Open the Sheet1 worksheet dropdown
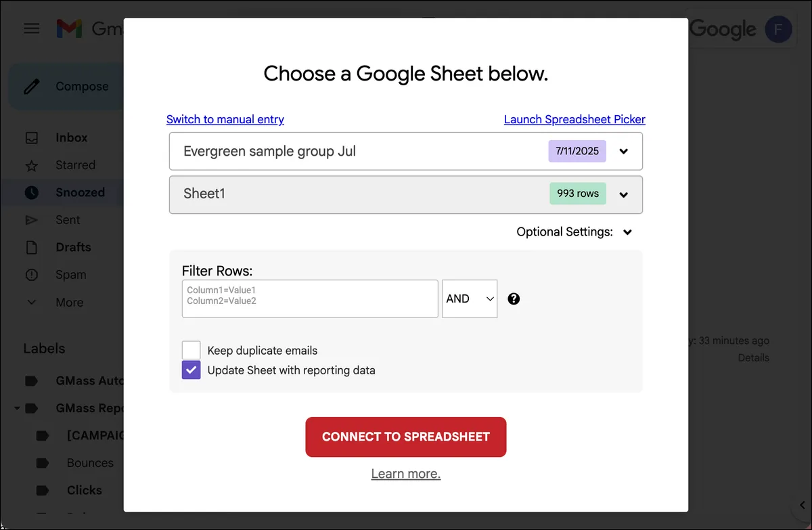Screen dimensions: 812x530 click(x=406, y=195)
